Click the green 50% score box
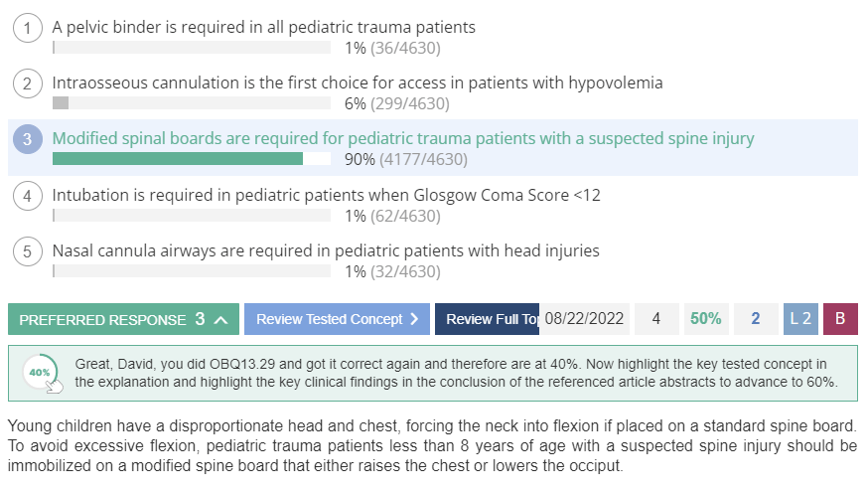Image resolution: width=868 pixels, height=494 pixels. coord(706,319)
